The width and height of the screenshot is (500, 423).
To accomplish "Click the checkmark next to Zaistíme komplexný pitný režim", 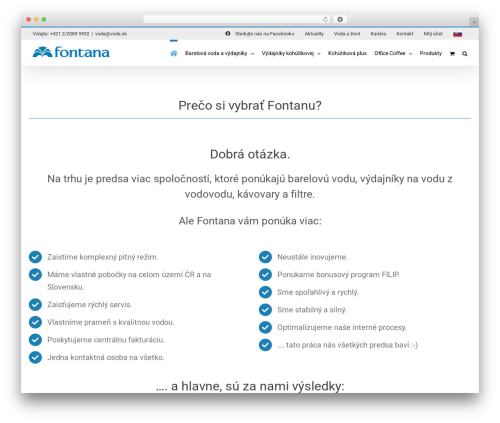I will pos(35,257).
